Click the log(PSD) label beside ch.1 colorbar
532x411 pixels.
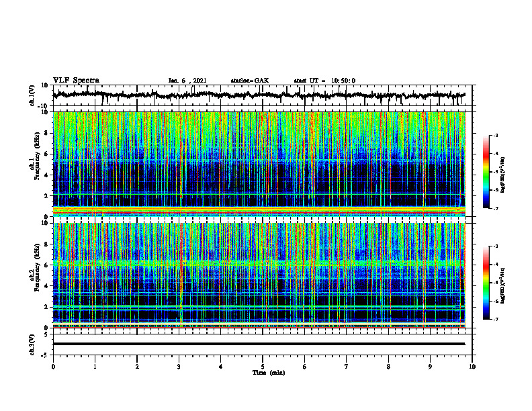click(503, 175)
